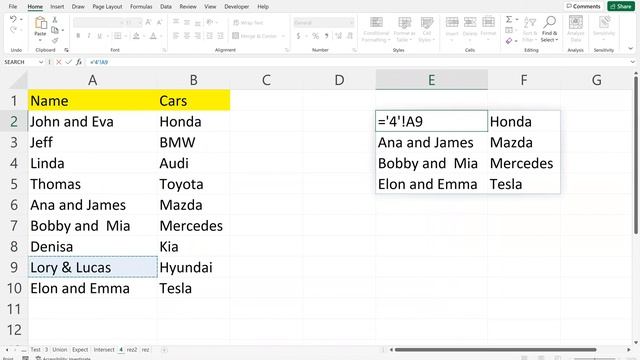Image resolution: width=640 pixels, height=360 pixels.
Task: Click the Cut scissors icon
Action: coord(55,20)
